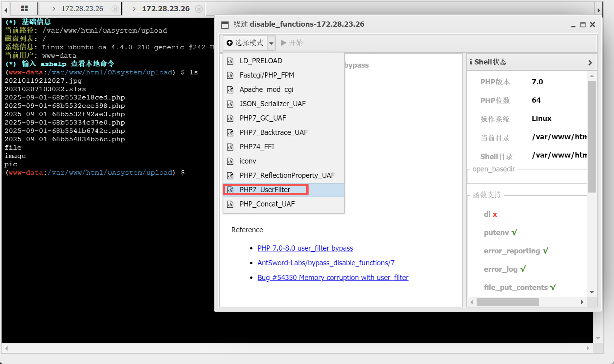This screenshot has width=614, height=364.
Task: Close the first 172.28.23.26 terminal tab
Action: (115, 9)
